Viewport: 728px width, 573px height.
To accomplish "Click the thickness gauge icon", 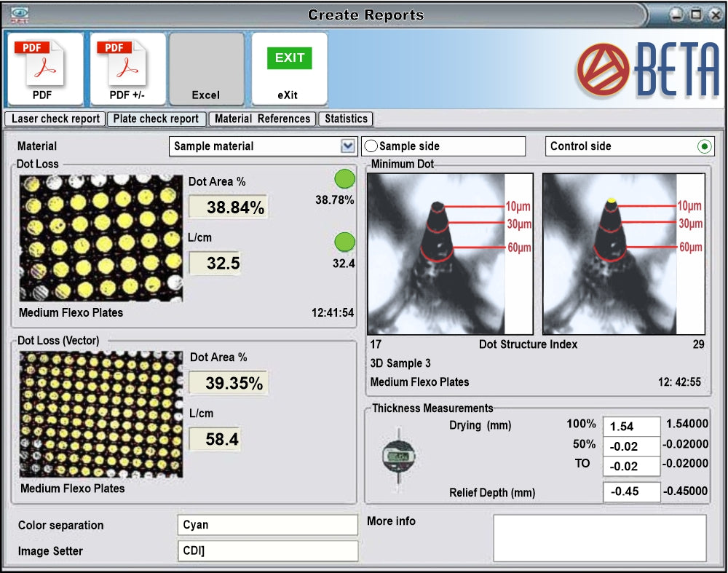I will point(398,456).
